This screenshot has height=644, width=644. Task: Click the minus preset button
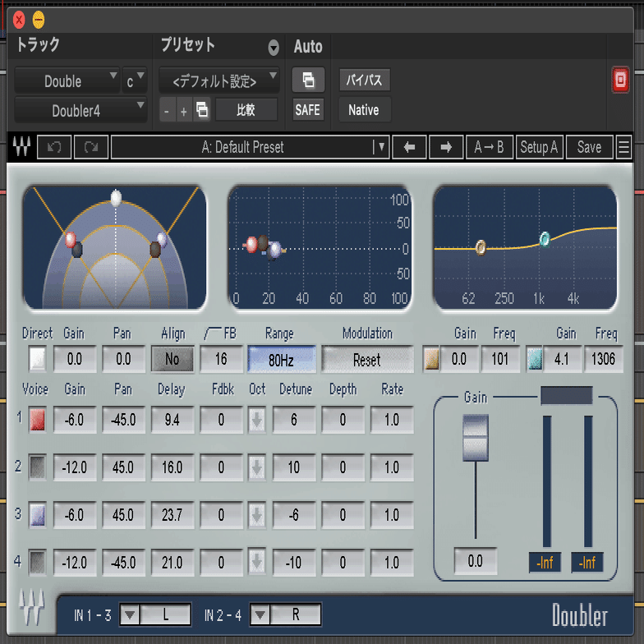click(x=167, y=110)
